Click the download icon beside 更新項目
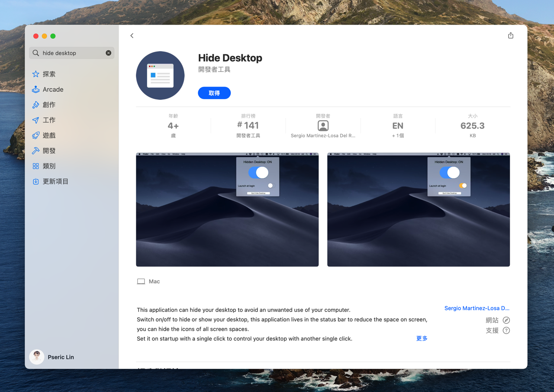554x392 pixels. (36, 181)
